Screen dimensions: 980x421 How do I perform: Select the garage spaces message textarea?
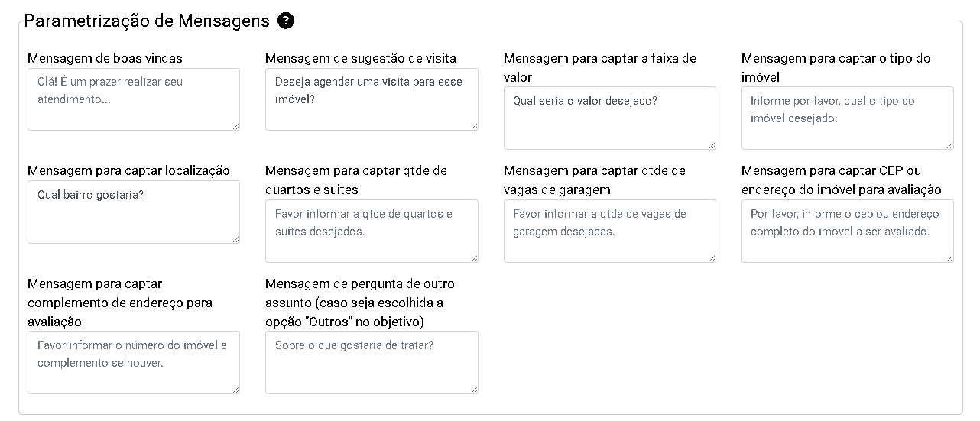pyautogui.click(x=609, y=231)
